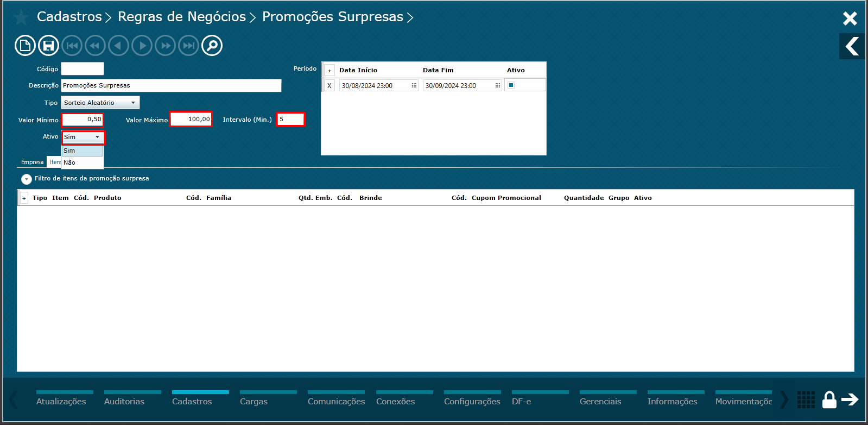868x425 pixels.
Task: Go to the first record
Action: 72,46
